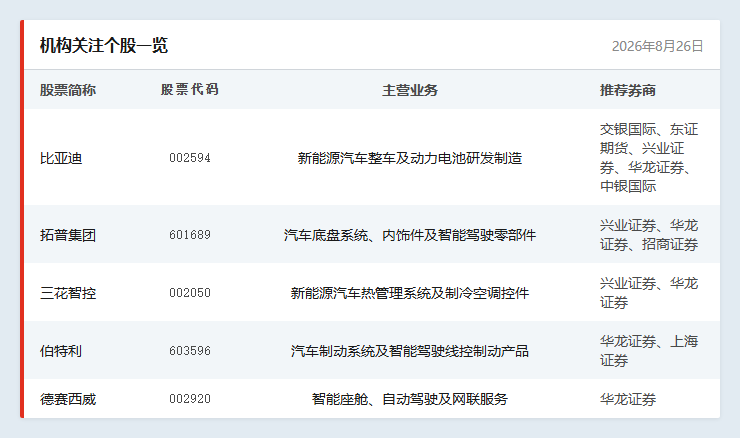Click the date 2026年8月26日
This screenshot has height=438, width=740.
[657, 46]
